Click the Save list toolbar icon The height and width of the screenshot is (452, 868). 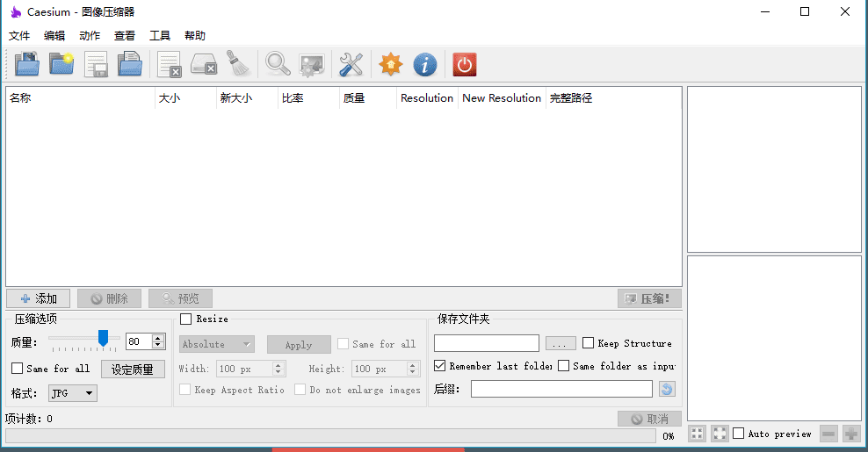tap(96, 64)
